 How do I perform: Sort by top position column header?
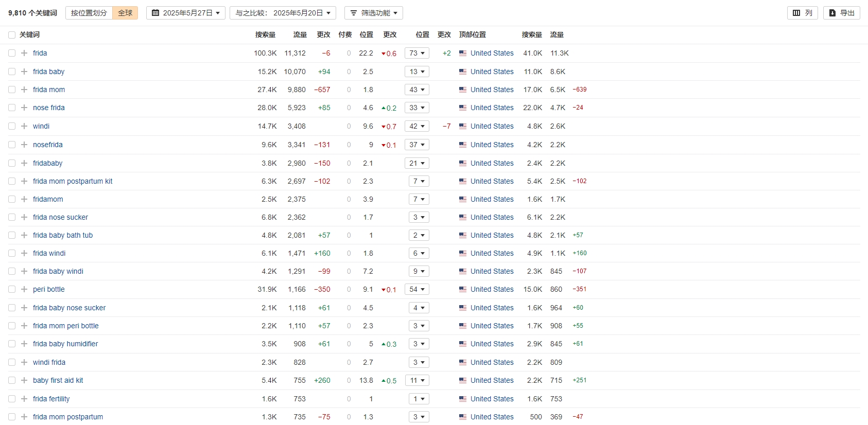(x=472, y=35)
